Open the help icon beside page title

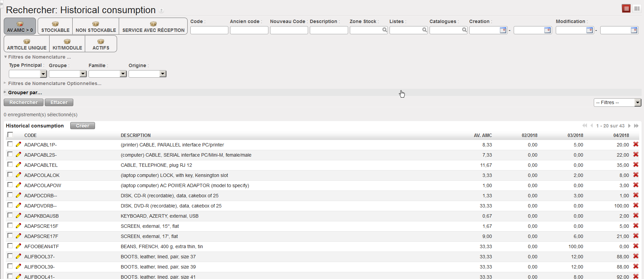162,11
